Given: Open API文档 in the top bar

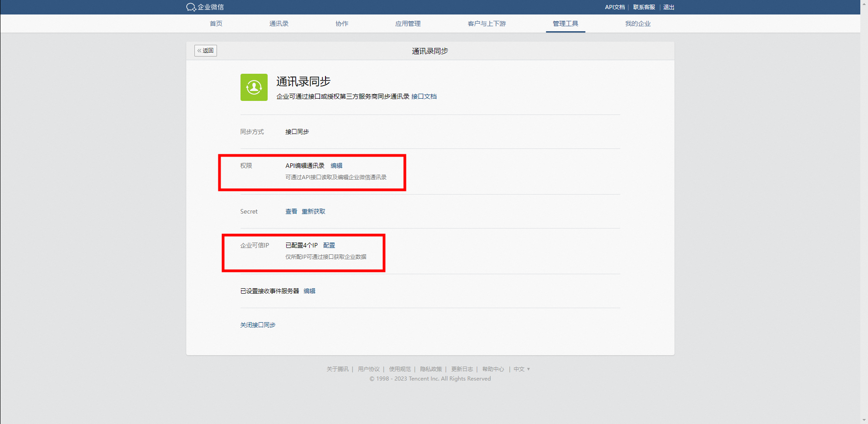Looking at the screenshot, I should click(x=614, y=7).
